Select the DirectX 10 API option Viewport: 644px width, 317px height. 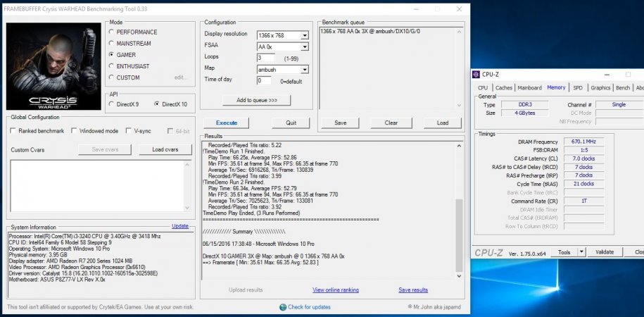coord(157,104)
